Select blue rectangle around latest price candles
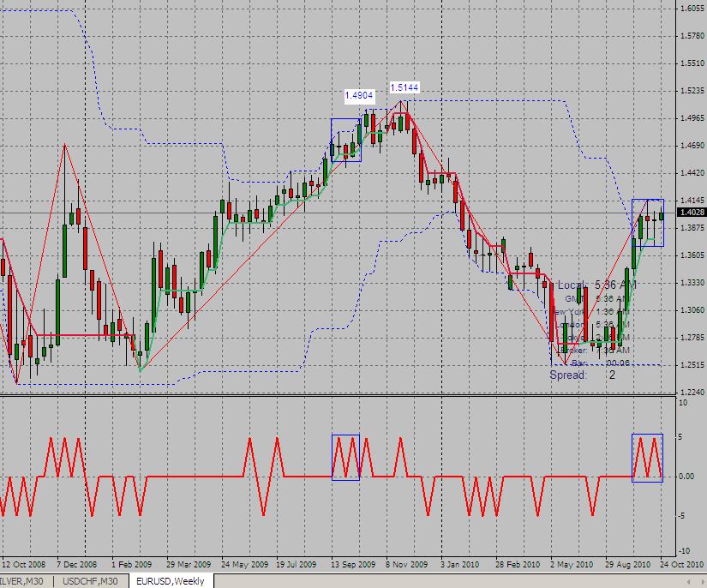Screen dimensions: 707x588 pos(647,223)
